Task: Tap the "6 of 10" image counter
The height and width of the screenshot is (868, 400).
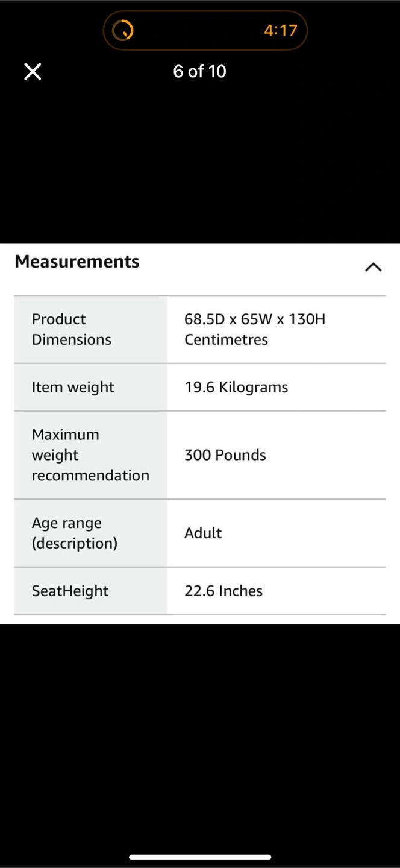Action: coord(199,72)
